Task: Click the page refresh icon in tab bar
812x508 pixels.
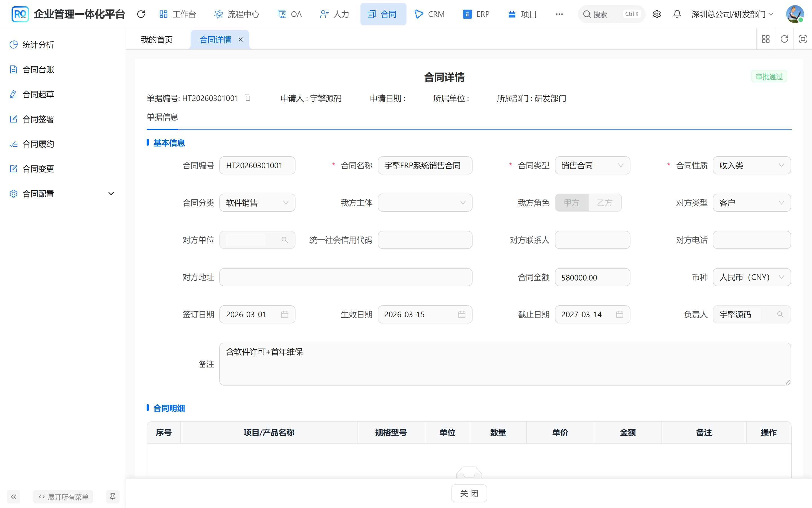Action: (x=784, y=39)
